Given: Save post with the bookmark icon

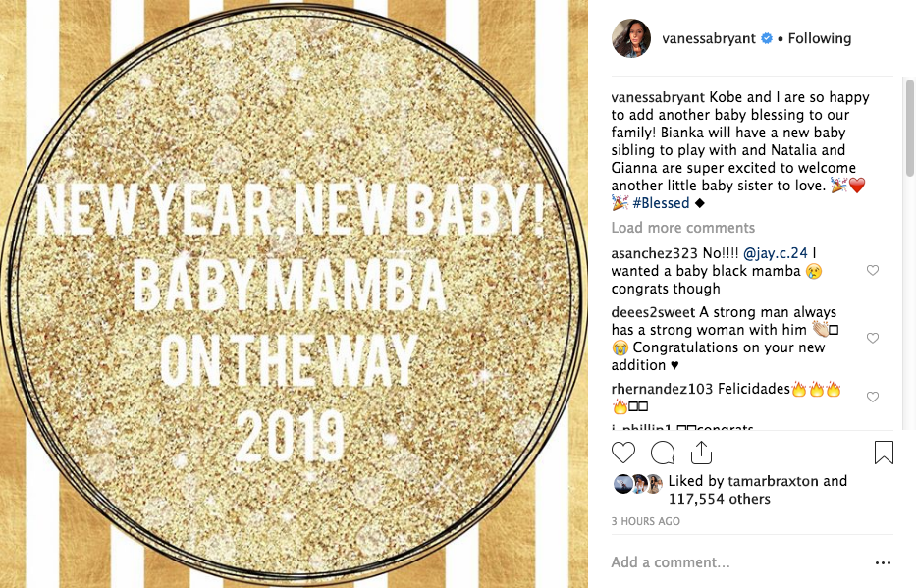Looking at the screenshot, I should [884, 452].
